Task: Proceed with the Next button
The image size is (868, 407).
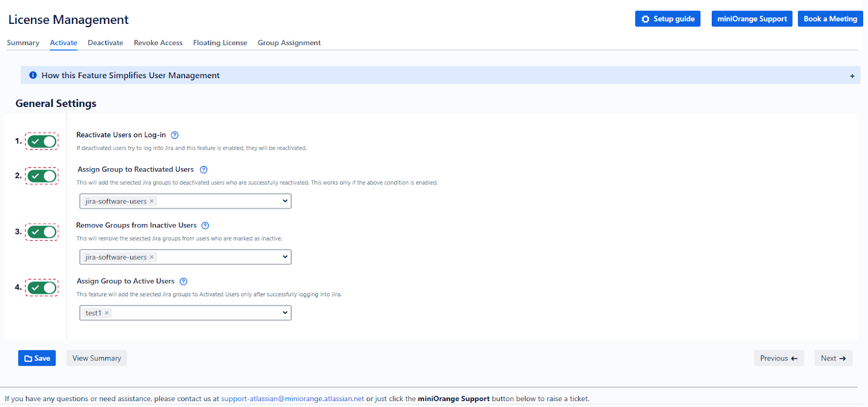Action: (833, 358)
